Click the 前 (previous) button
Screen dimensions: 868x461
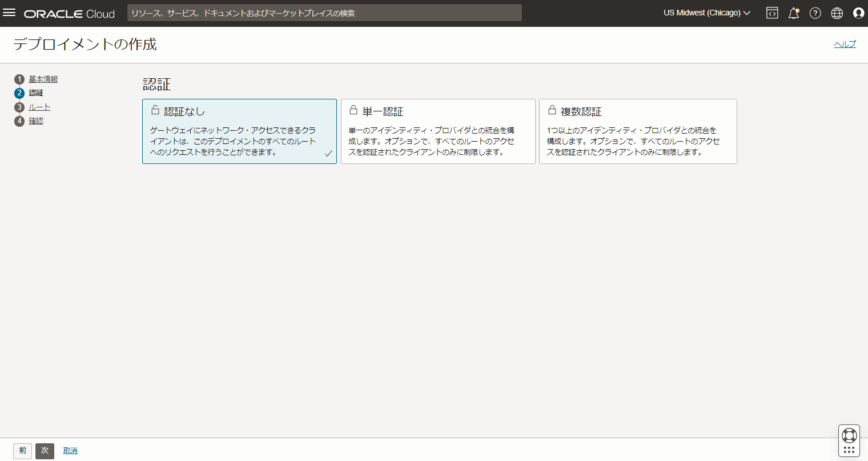(x=23, y=451)
